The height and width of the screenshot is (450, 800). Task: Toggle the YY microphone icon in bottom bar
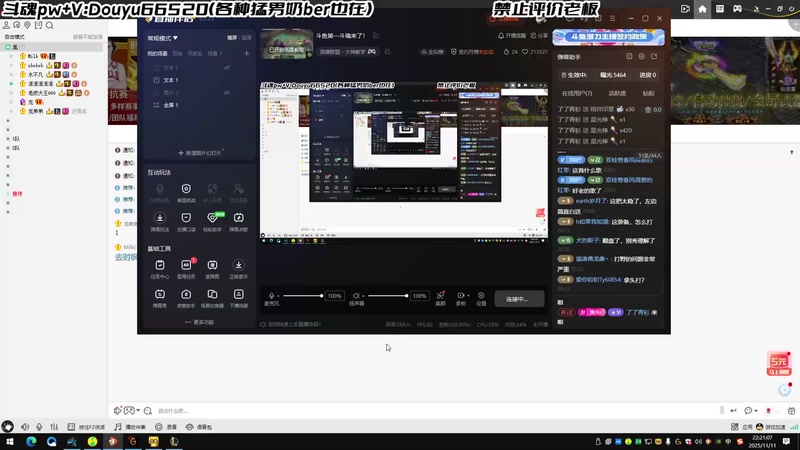pos(39,427)
